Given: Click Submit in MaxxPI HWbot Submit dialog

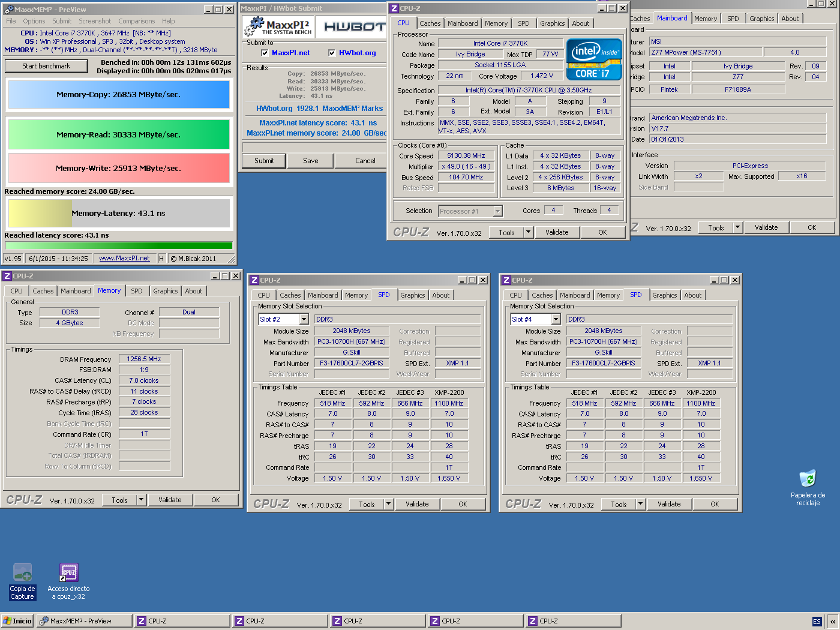Looking at the screenshot, I should coord(264,161).
